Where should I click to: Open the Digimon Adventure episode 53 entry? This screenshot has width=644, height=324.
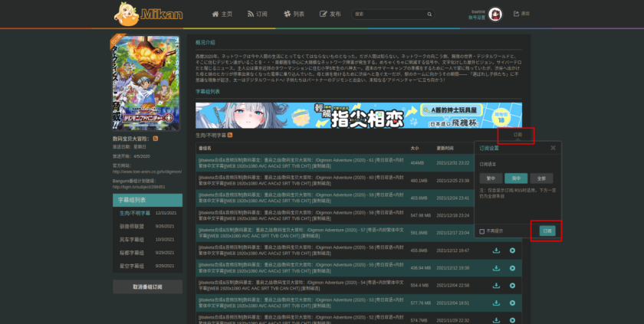pyautogui.click(x=301, y=303)
